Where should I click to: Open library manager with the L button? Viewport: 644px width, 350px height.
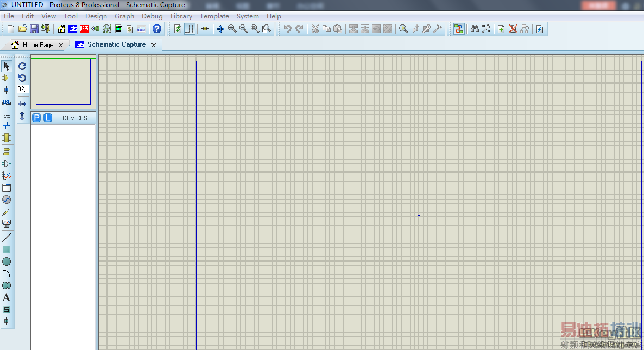(x=48, y=118)
